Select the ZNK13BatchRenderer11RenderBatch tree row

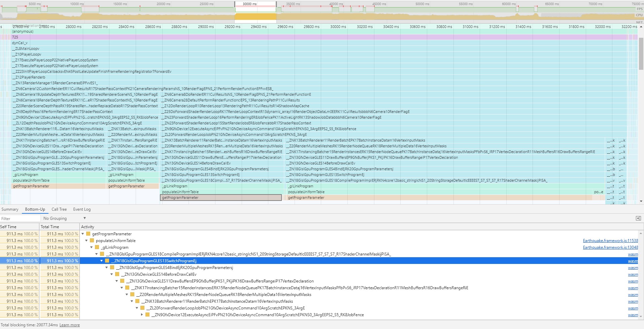pyautogui.click(x=319, y=301)
